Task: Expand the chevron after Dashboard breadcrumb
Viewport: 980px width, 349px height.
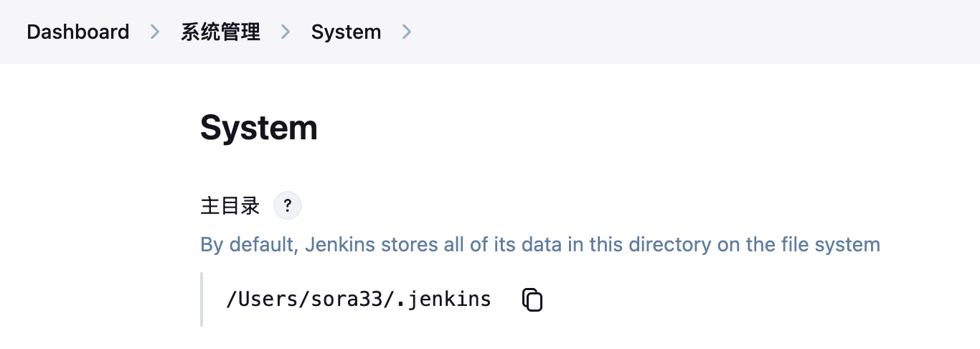Action: (155, 32)
